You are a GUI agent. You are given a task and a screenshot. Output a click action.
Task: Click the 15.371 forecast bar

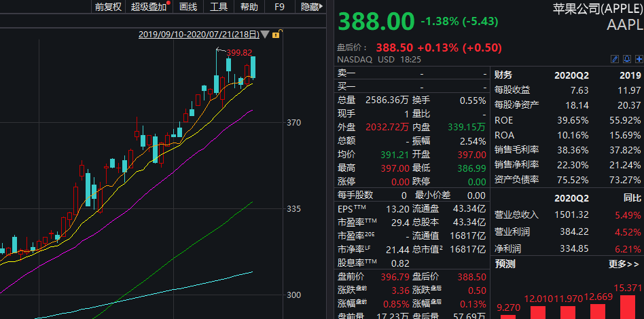[x=628, y=305]
